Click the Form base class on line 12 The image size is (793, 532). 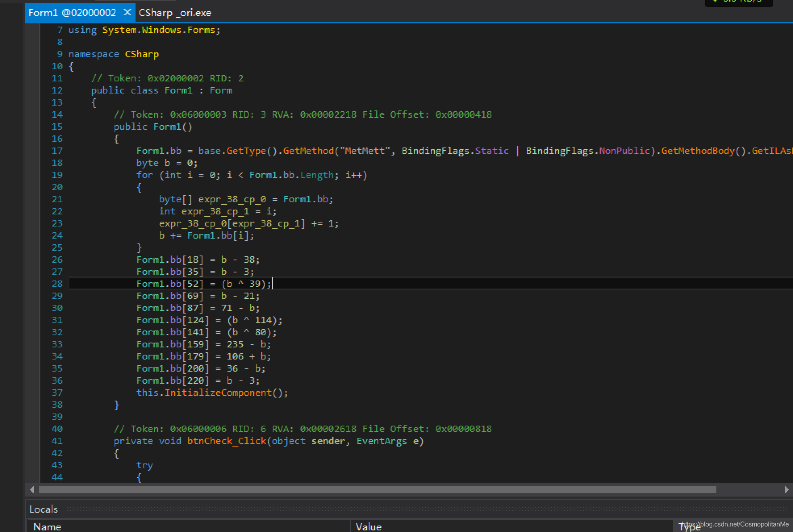[x=221, y=90]
